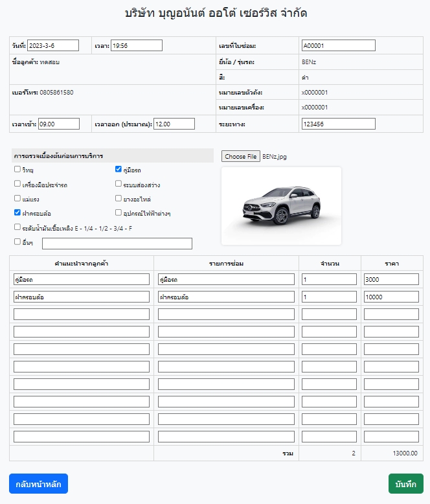This screenshot has width=430, height=504.
Task: Click the Choose File button
Action: click(x=241, y=156)
